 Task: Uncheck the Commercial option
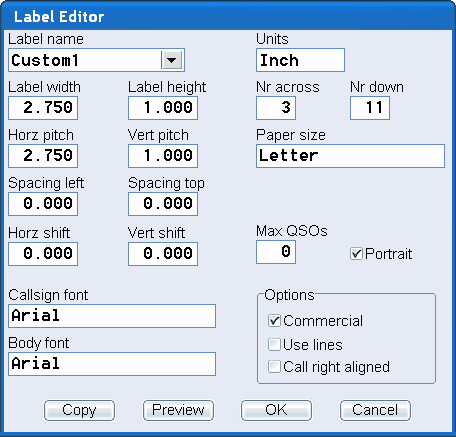tap(274, 321)
